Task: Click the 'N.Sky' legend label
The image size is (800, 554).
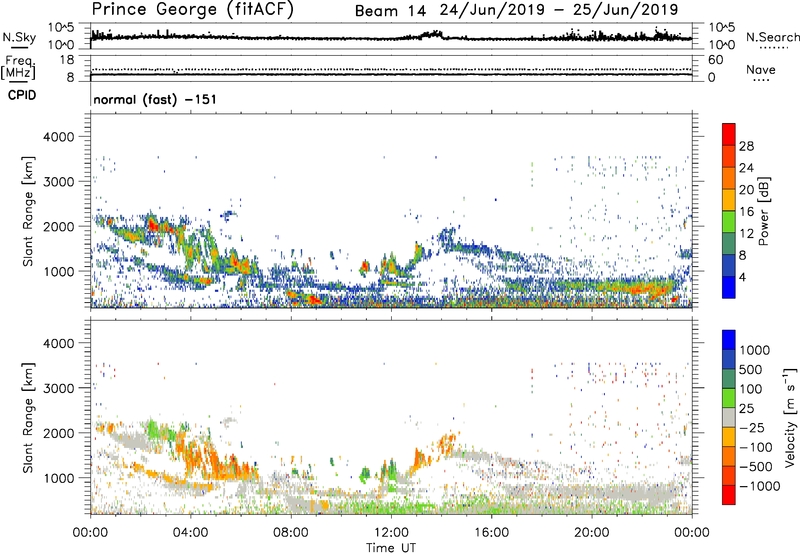Action: [19, 37]
